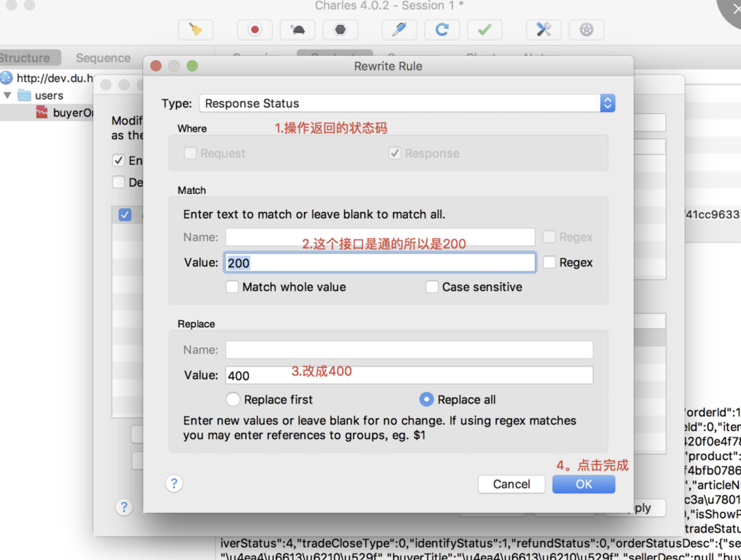Toggle the Match Name Regex checkbox

coord(549,237)
